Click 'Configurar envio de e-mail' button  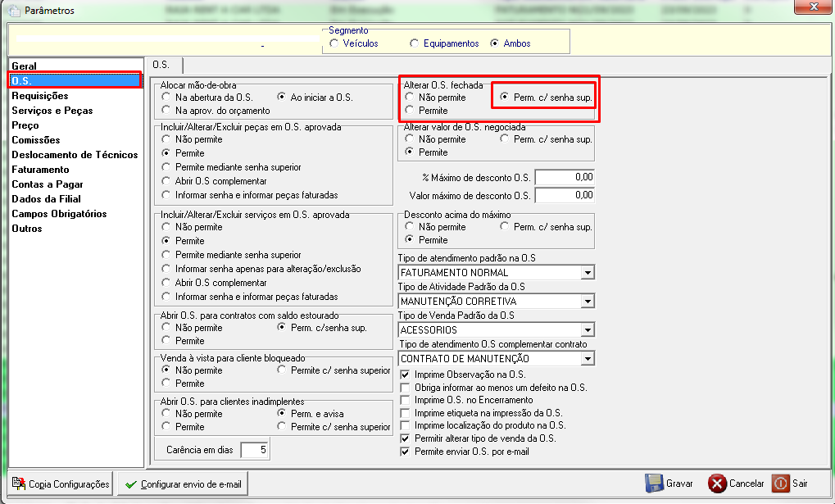183,484
